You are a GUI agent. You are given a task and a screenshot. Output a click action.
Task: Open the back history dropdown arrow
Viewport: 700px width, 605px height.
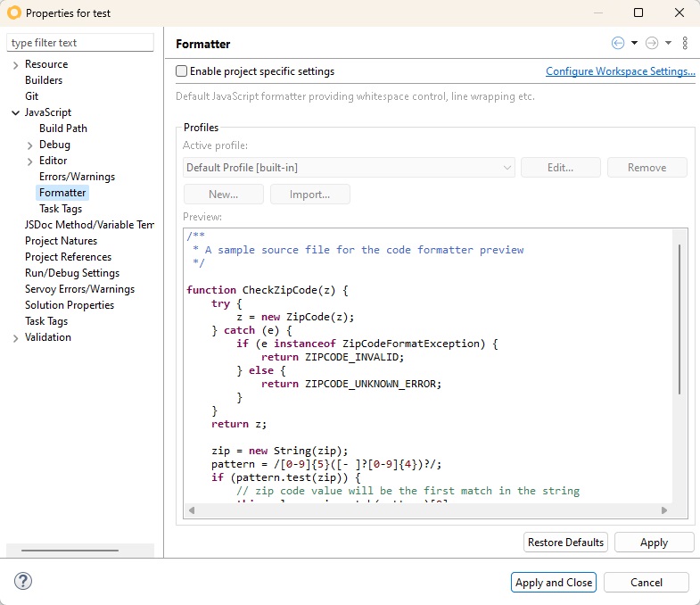(634, 43)
